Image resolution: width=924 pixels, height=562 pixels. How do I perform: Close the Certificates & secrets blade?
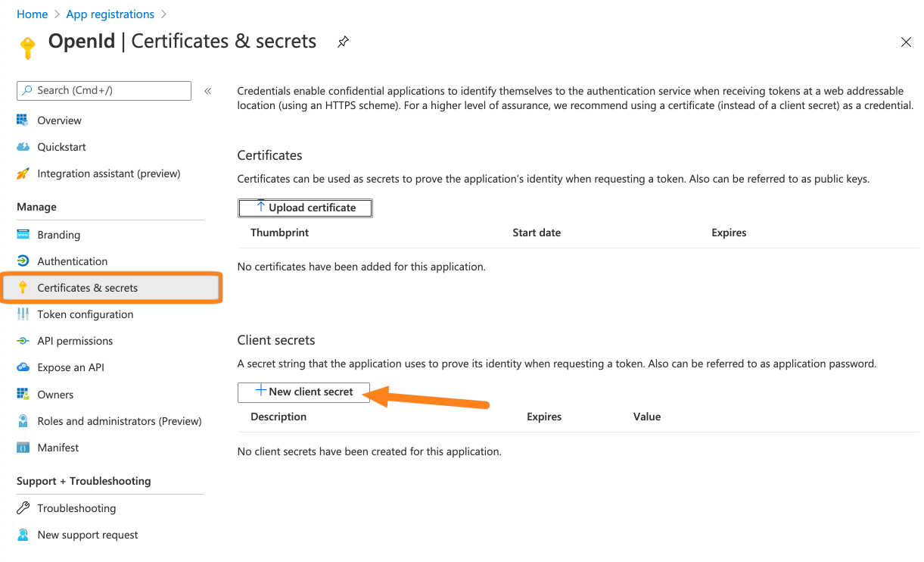[x=906, y=42]
